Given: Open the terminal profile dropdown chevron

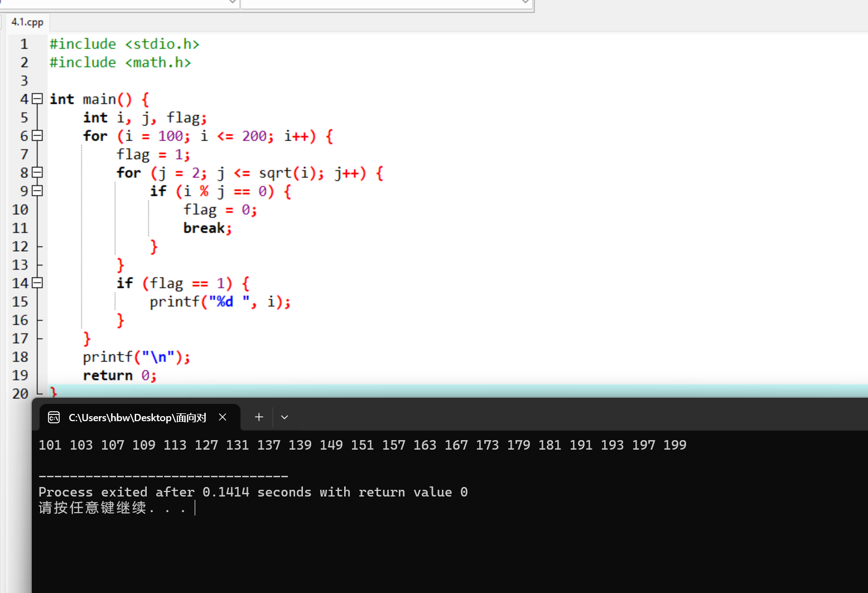Looking at the screenshot, I should tap(284, 417).
